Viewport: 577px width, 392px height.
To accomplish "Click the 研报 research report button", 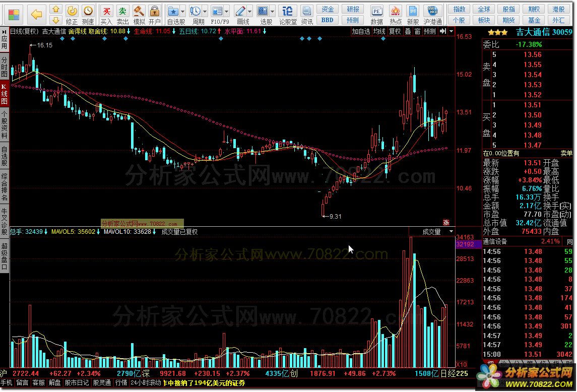I will (x=353, y=10).
